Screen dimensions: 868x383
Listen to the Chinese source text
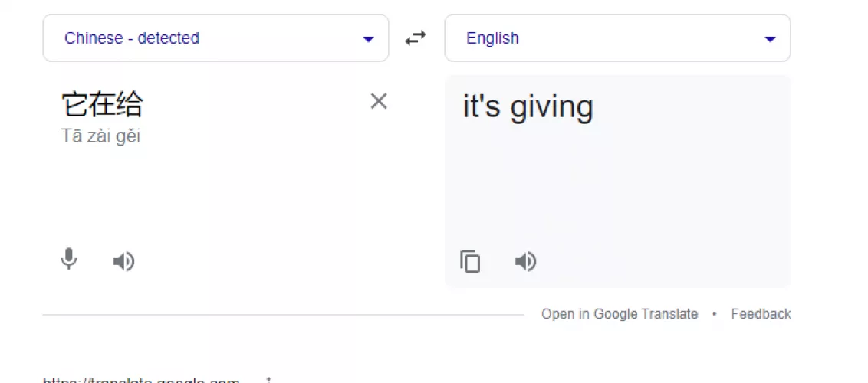pyautogui.click(x=123, y=262)
